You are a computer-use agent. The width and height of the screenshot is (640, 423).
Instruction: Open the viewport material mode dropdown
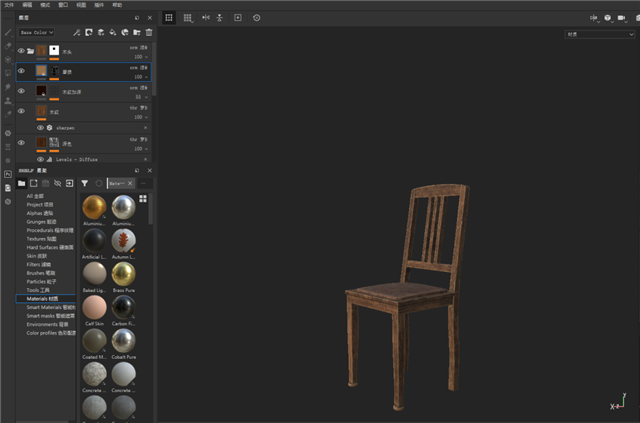[x=597, y=34]
